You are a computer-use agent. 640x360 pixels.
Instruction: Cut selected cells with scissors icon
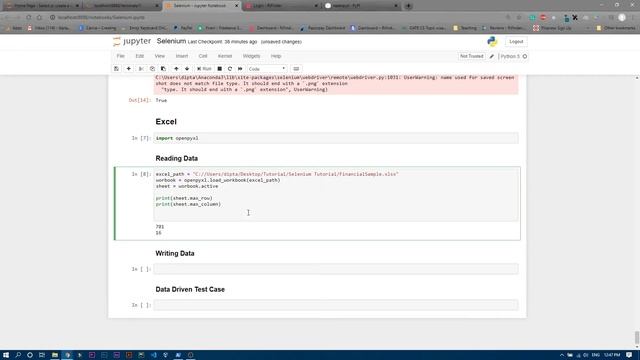[x=141, y=69]
